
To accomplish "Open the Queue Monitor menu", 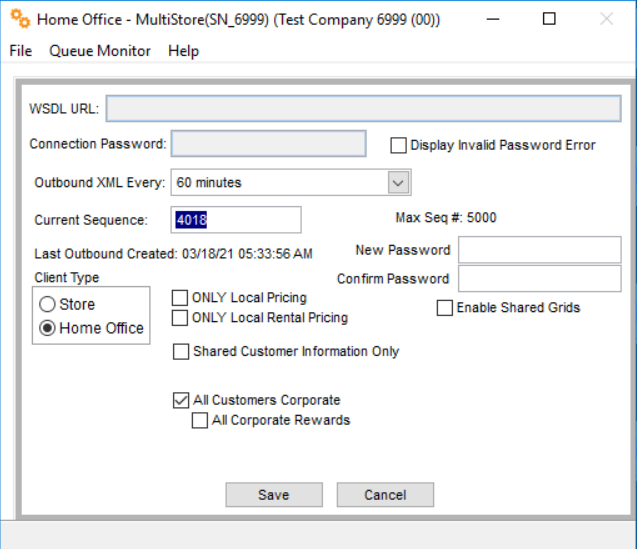I will tap(100, 51).
